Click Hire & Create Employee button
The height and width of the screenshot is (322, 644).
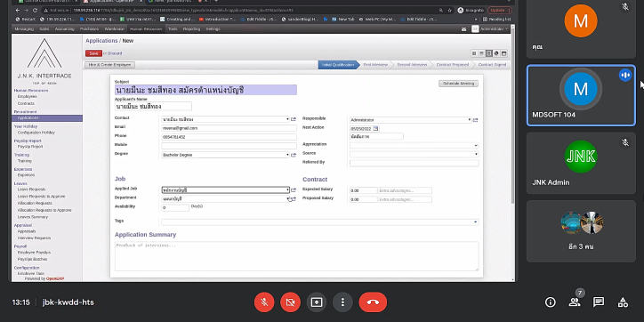109,65
